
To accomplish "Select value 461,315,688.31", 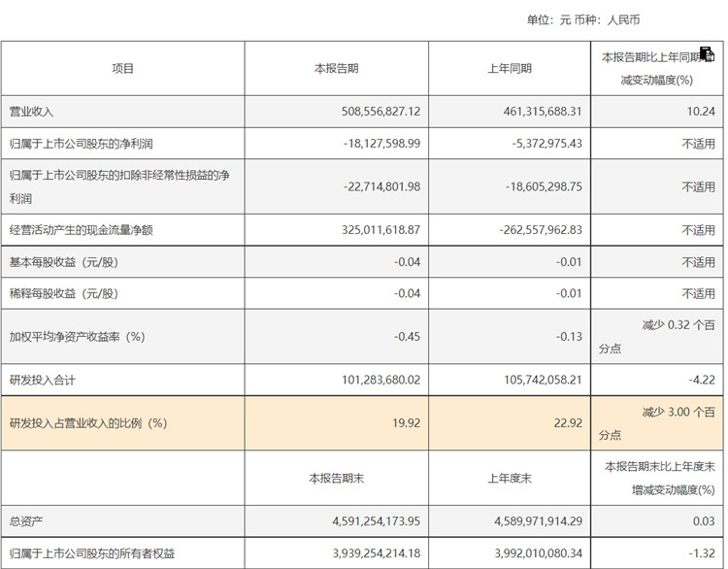I will [543, 112].
